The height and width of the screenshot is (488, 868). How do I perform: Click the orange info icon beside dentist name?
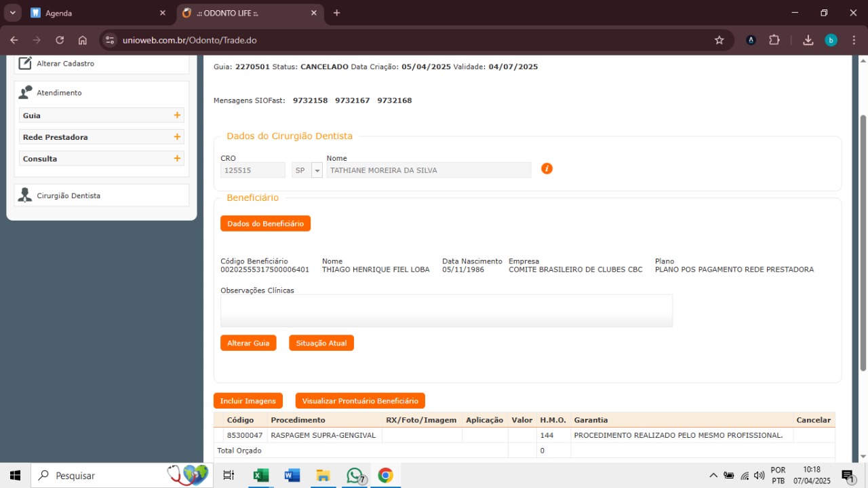[x=547, y=168]
